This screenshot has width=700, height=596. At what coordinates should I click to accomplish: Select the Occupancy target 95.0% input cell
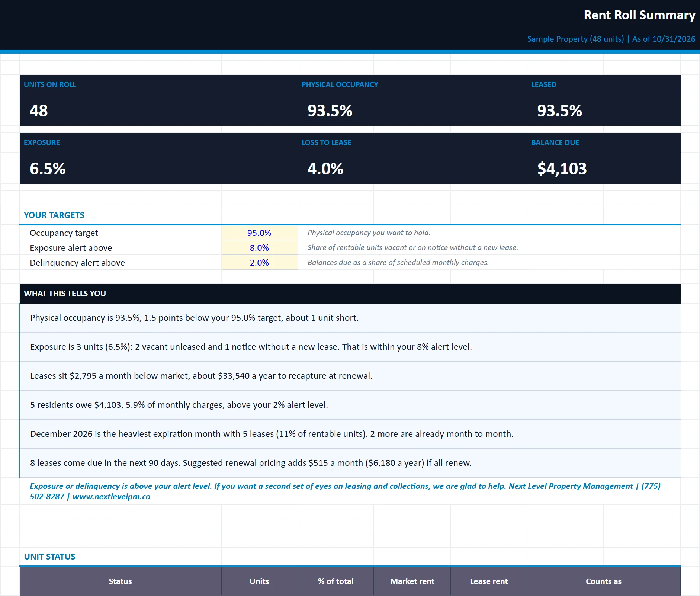(259, 233)
